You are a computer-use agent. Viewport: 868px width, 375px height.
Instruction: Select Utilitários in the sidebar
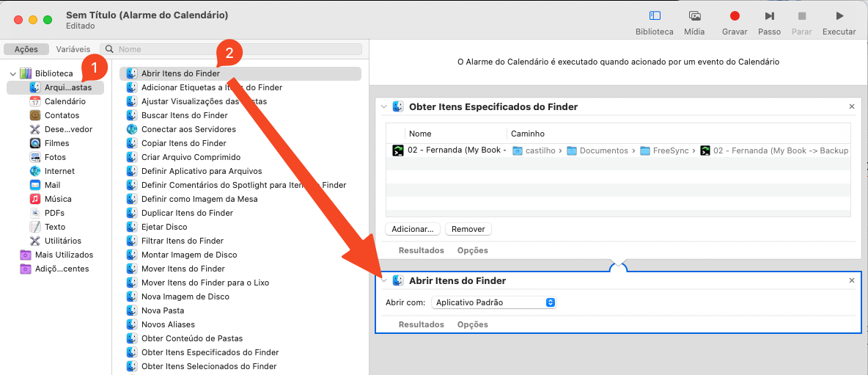click(x=62, y=241)
